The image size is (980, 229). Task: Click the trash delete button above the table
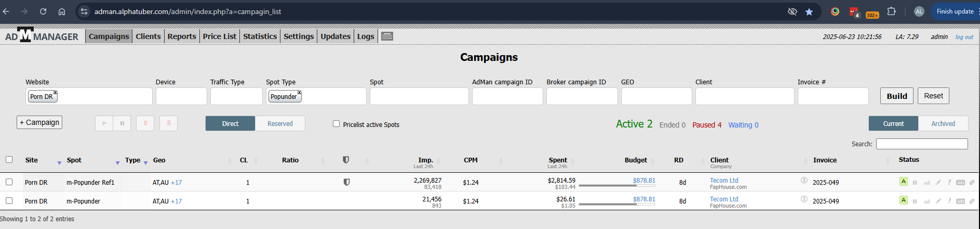168,123
